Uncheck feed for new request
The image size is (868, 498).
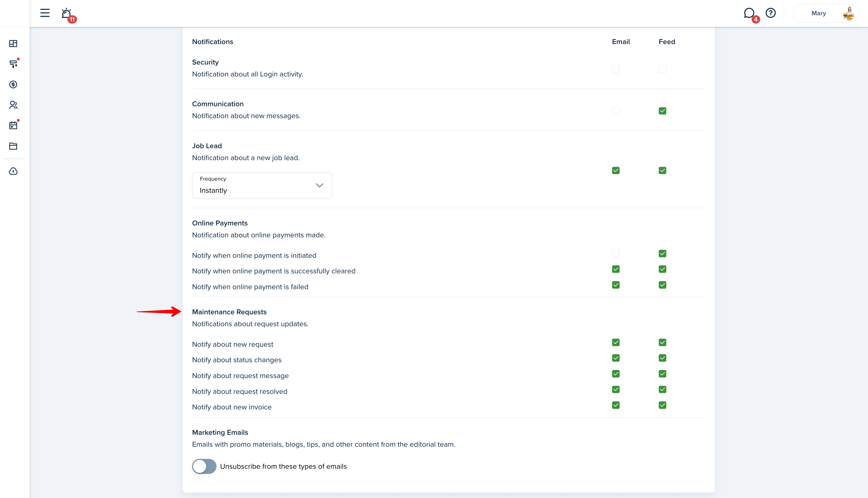point(662,342)
